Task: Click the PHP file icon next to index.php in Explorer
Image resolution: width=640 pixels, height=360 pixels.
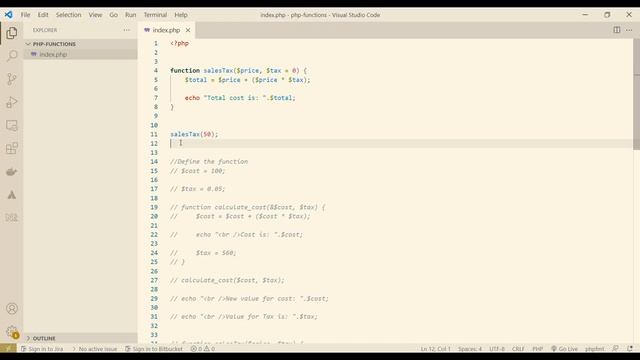Action: 34,54
